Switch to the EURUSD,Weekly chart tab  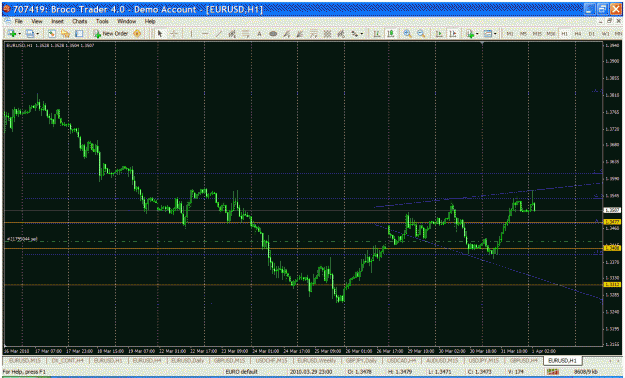click(317, 361)
